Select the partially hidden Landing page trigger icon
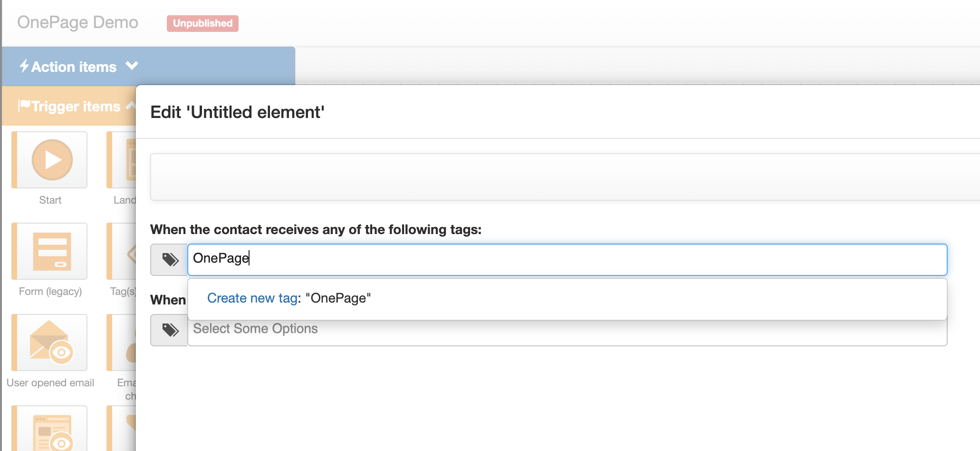The height and width of the screenshot is (451, 980). (x=122, y=160)
